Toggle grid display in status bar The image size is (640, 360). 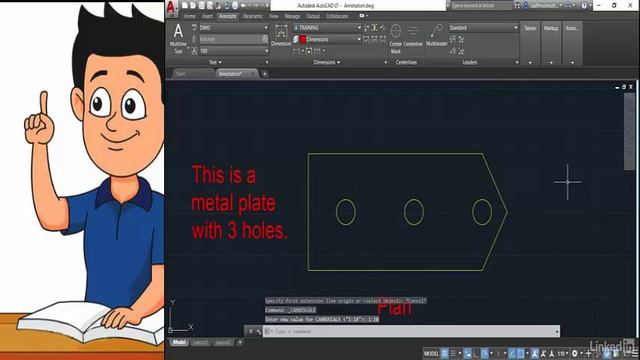pyautogui.click(x=444, y=353)
